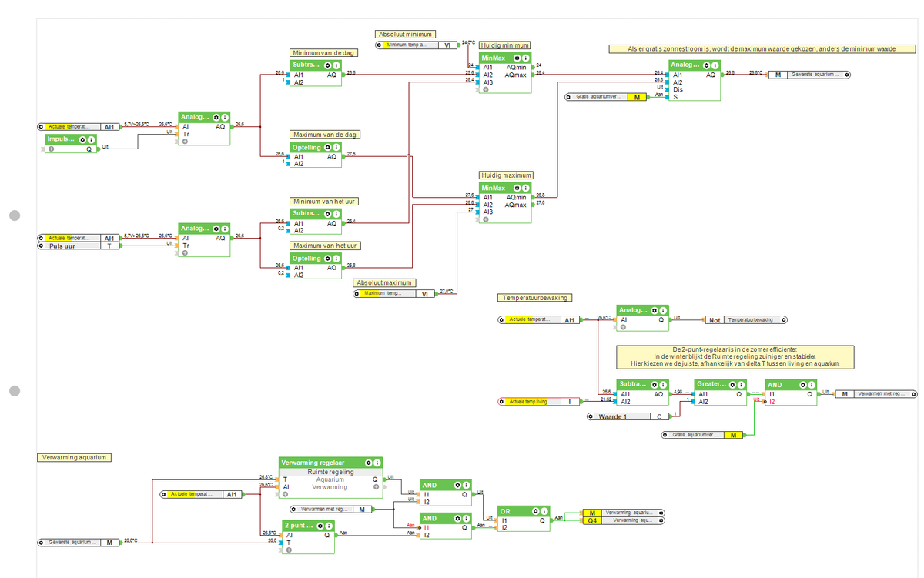Click the yellow M marker on Gratis aquariumverwarming near Analog block

(637, 97)
